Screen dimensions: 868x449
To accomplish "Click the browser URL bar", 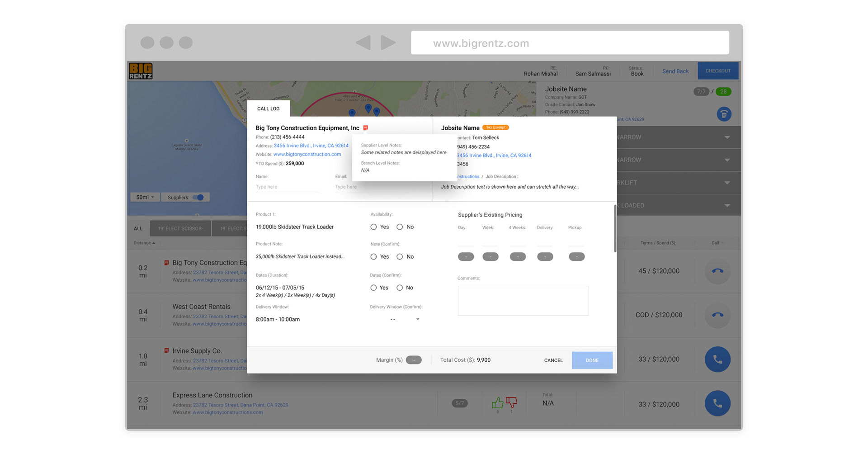I will (570, 43).
